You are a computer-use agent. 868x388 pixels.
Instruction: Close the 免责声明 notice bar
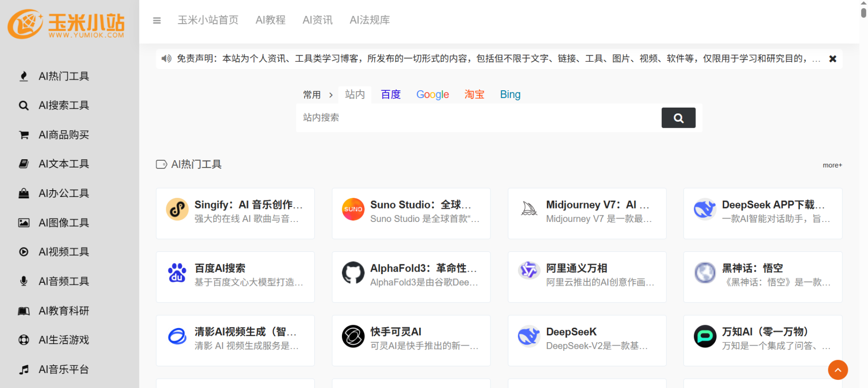[x=832, y=59]
